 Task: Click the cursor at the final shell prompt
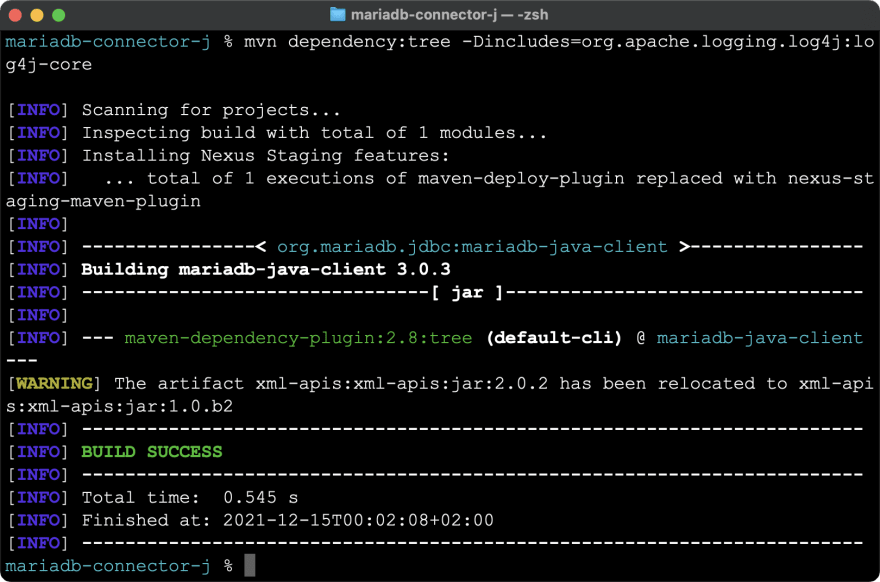click(x=250, y=565)
